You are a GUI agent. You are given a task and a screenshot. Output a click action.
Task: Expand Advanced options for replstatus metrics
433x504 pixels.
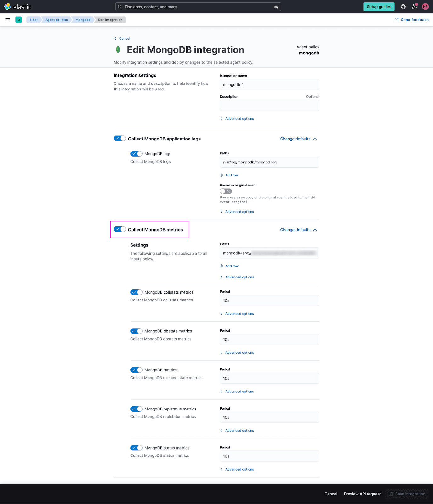(239, 431)
